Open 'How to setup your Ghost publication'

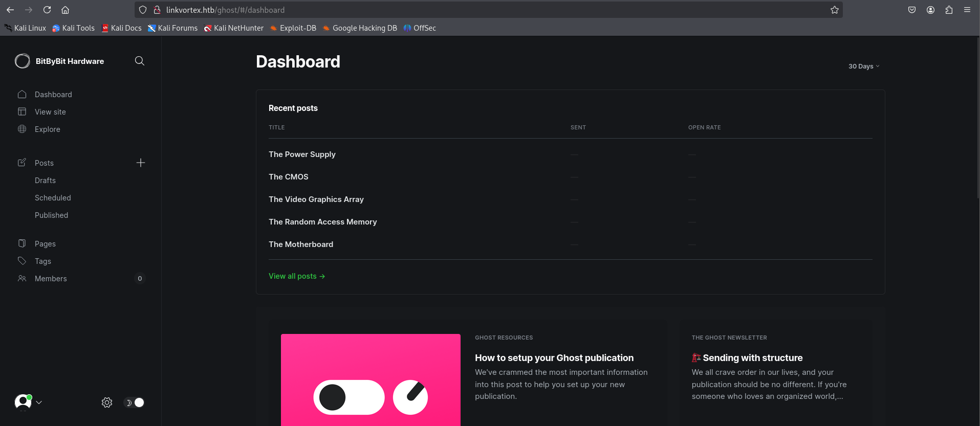coord(554,358)
